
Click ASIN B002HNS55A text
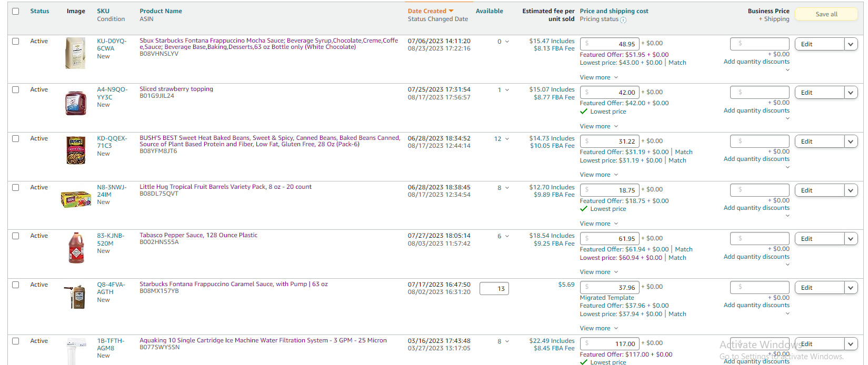tap(159, 242)
